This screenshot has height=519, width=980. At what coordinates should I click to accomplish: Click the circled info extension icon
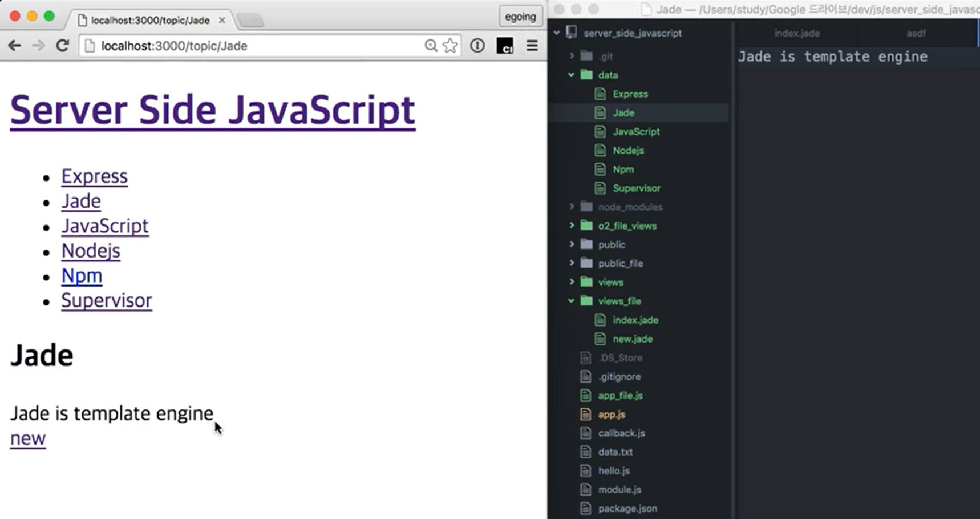tap(477, 46)
